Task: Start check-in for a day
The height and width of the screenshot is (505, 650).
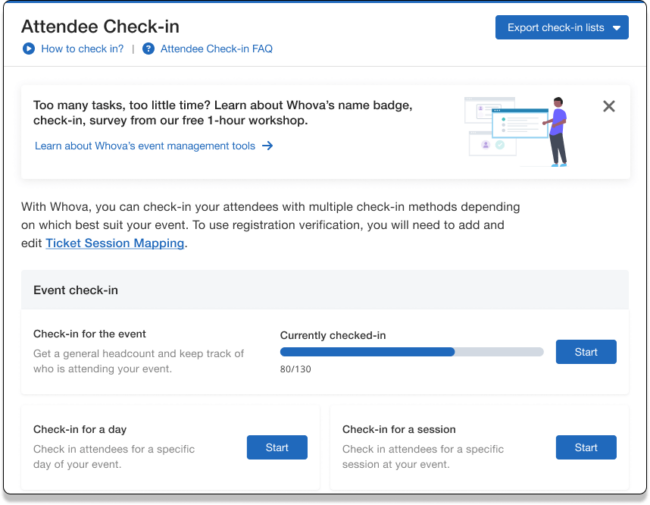Action: [277, 447]
